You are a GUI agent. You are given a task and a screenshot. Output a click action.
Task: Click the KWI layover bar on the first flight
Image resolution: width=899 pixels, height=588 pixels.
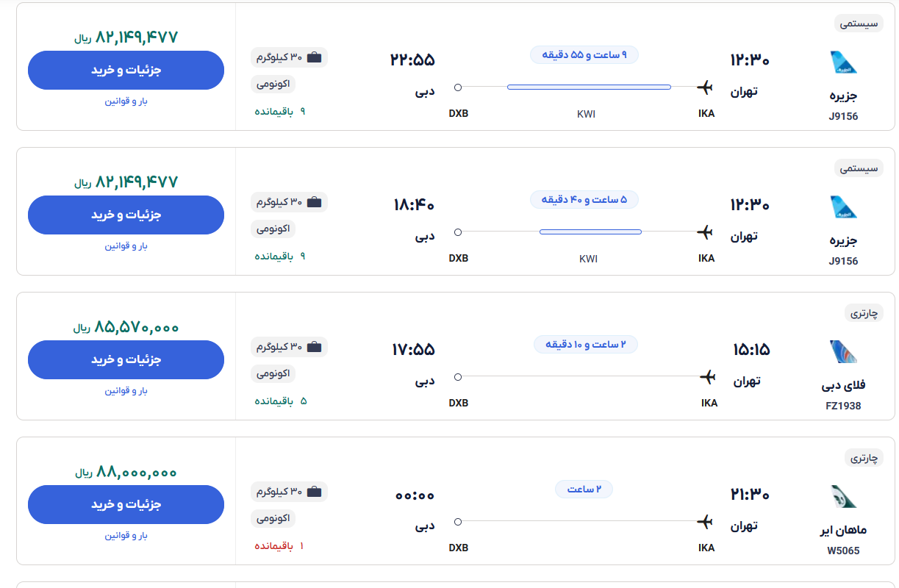click(x=589, y=87)
